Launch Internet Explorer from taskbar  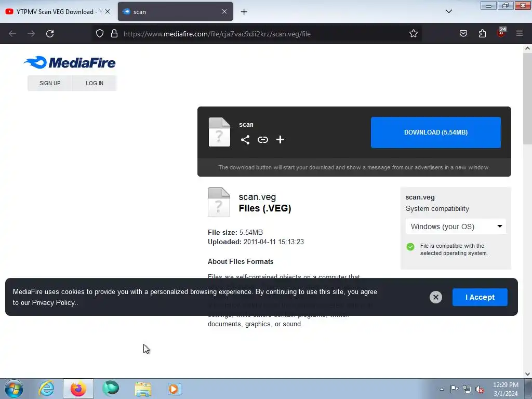[x=46, y=389]
